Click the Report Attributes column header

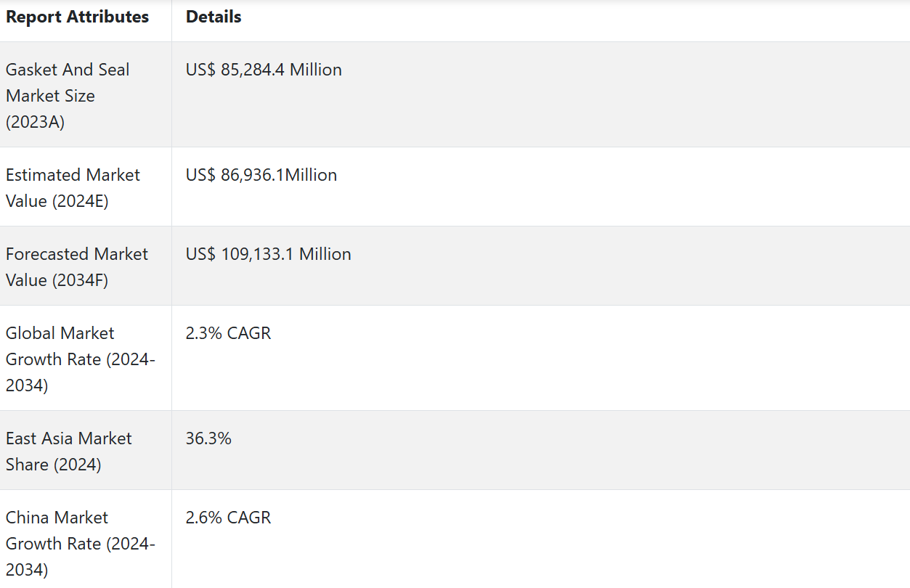click(77, 17)
